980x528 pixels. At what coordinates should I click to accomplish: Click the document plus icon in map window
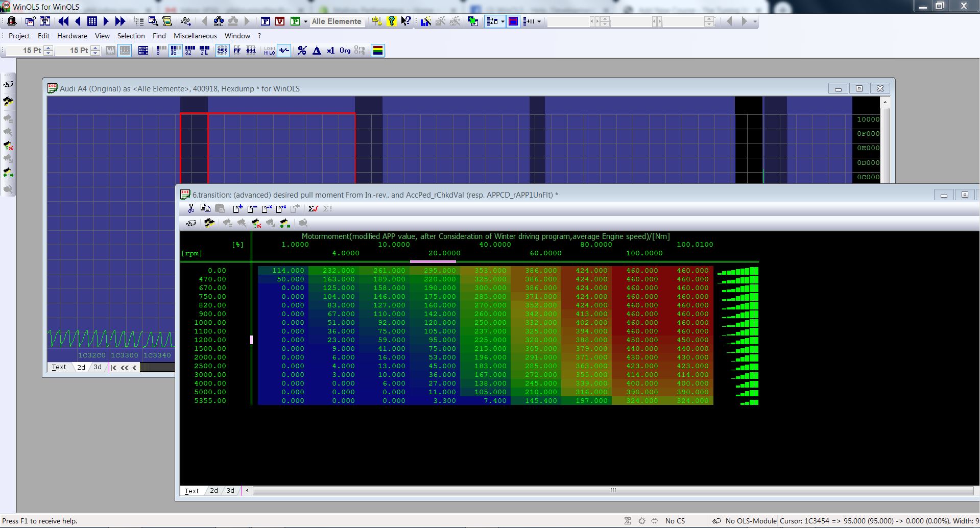coord(237,208)
